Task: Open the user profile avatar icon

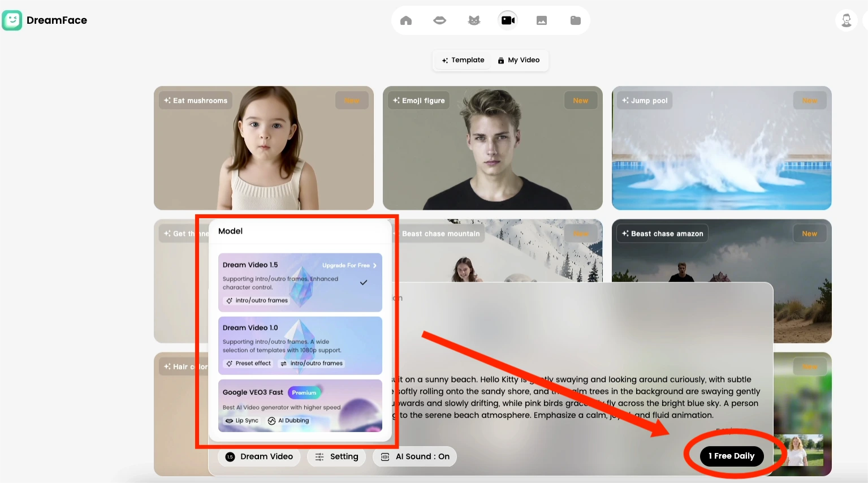Action: pyautogui.click(x=846, y=20)
